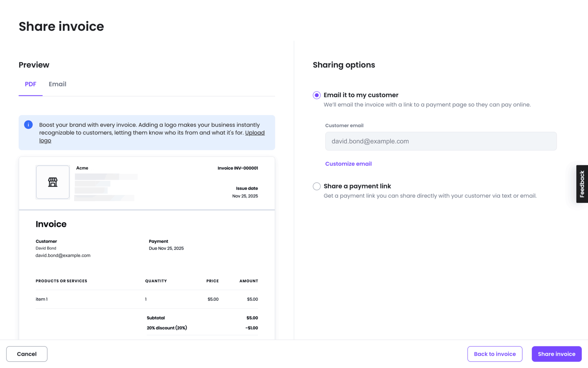The height and width of the screenshot is (368, 588).
Task: Open the Customize email link
Action: [349, 164]
